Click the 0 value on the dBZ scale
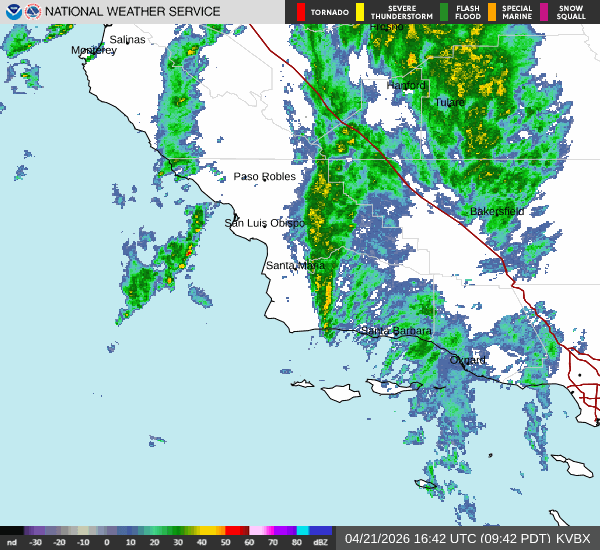Viewport: 600px width, 550px height. pos(107,542)
